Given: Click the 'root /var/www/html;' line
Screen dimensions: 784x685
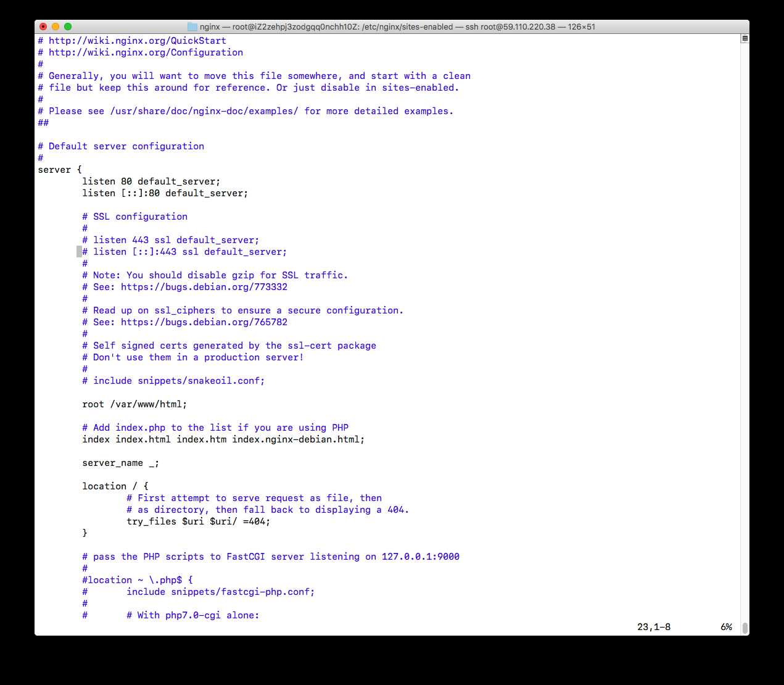Looking at the screenshot, I should pyautogui.click(x=134, y=404).
